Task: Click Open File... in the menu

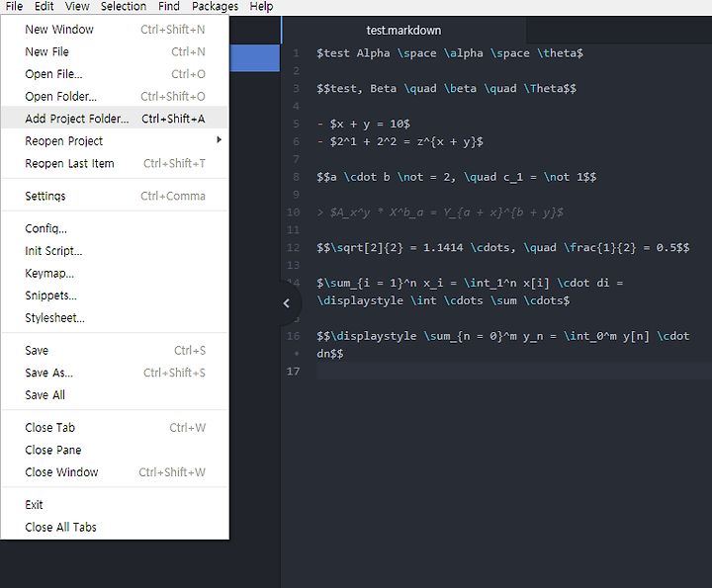Action: click(115, 74)
